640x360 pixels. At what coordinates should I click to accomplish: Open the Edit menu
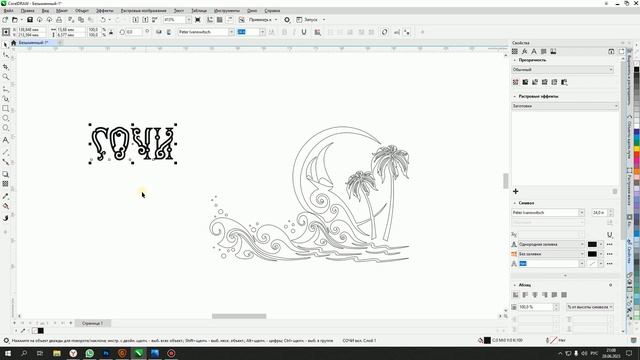tap(27, 11)
